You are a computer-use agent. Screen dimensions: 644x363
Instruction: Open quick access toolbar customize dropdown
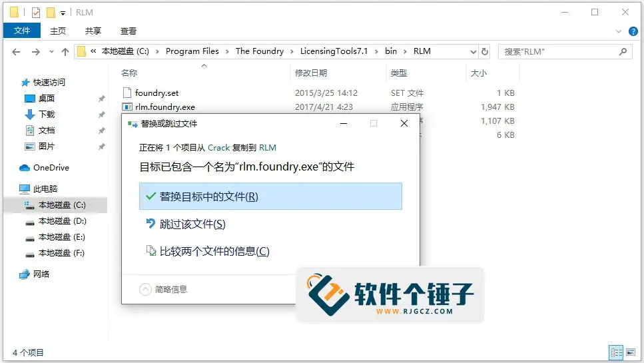click(x=63, y=13)
